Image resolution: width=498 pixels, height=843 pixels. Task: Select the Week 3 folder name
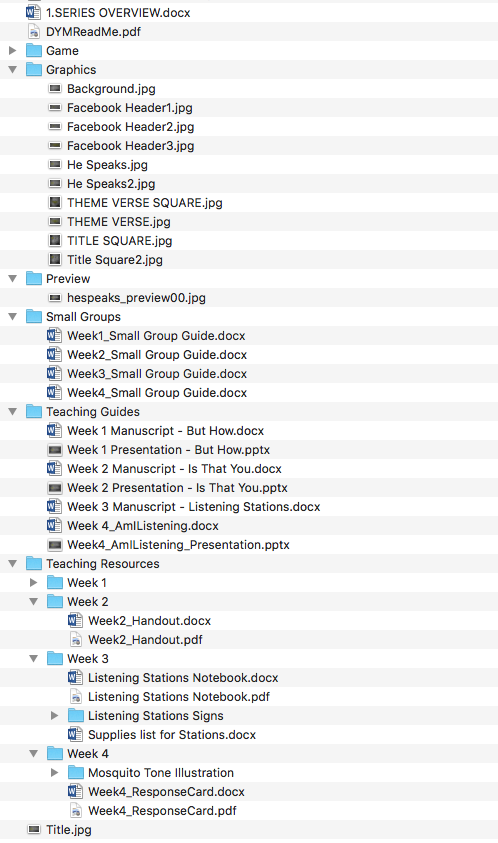point(88,659)
